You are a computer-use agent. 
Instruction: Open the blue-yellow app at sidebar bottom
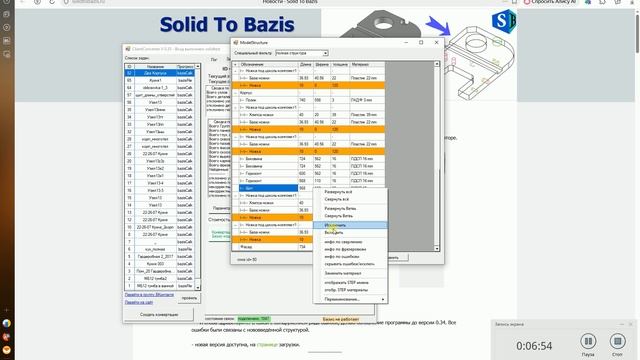pyautogui.click(x=7, y=323)
